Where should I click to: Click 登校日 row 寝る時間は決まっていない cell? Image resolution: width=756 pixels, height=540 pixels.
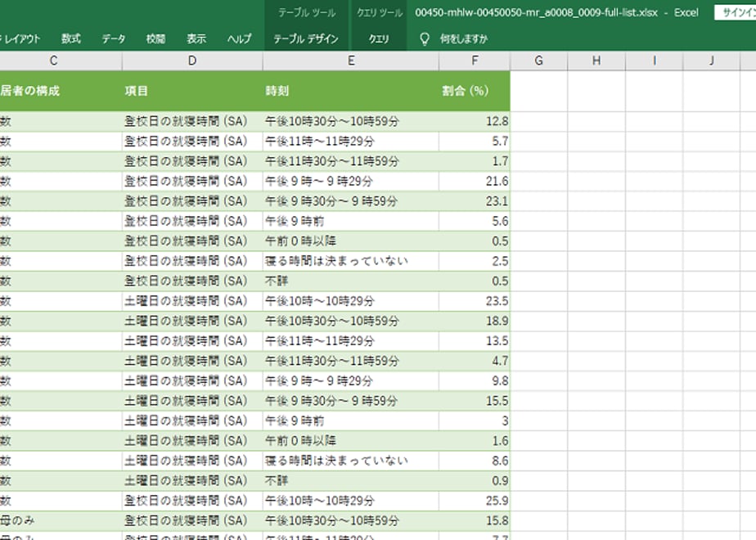[351, 261]
